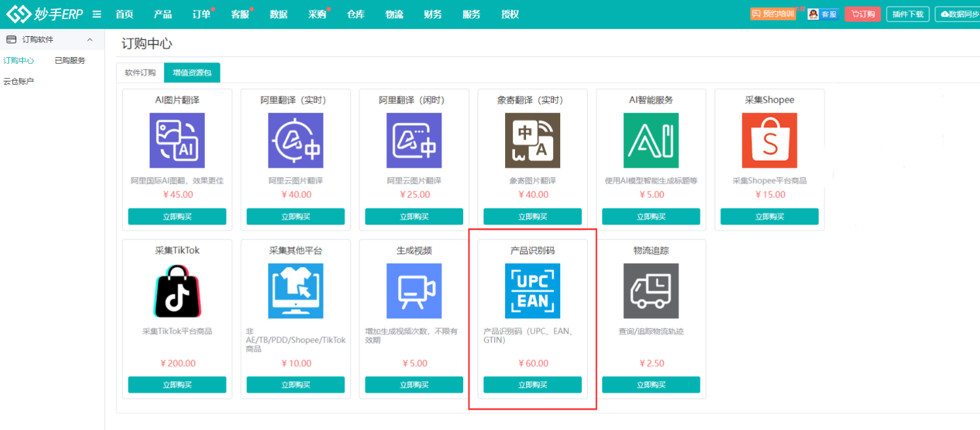Click the 妙手ERP logo

pos(45,14)
